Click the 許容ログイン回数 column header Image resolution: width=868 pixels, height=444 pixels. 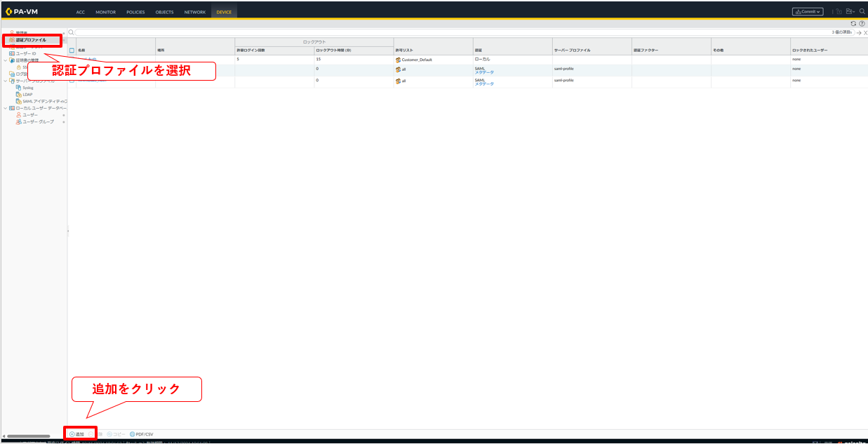[x=274, y=51]
